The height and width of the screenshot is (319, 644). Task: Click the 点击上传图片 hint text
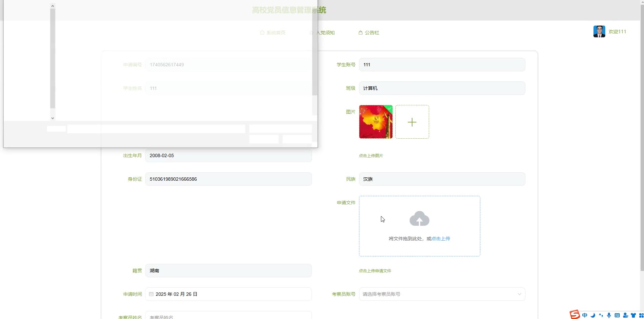click(x=371, y=156)
